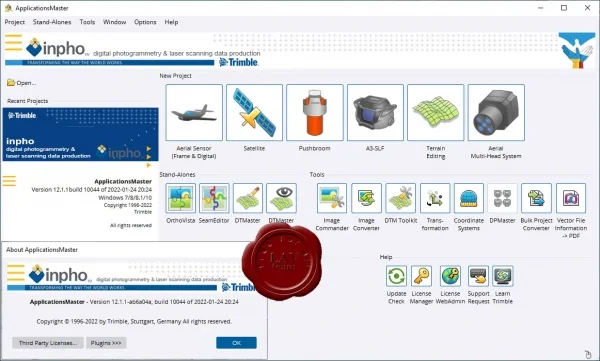
Task: Launch OrthoVista stand-alone
Action: click(x=181, y=198)
